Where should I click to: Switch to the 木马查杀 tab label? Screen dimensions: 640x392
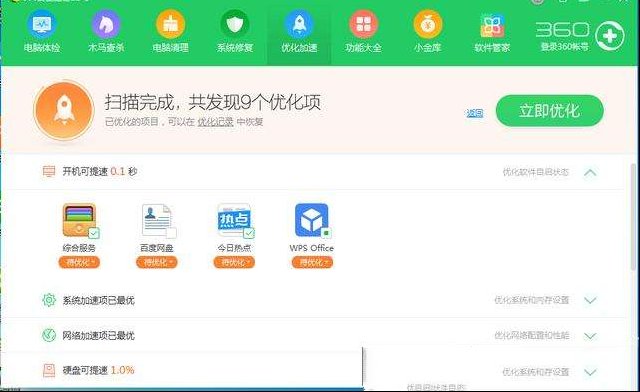(x=106, y=48)
